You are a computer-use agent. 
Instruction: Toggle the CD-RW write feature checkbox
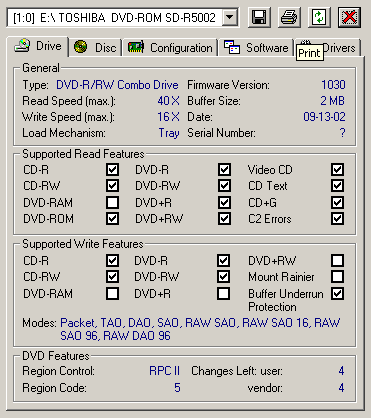click(112, 276)
